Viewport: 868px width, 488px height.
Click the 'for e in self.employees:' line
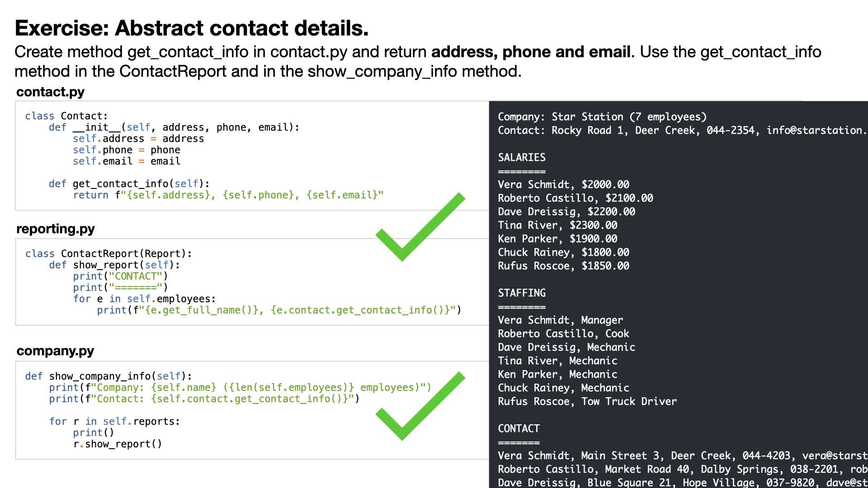[x=145, y=299]
